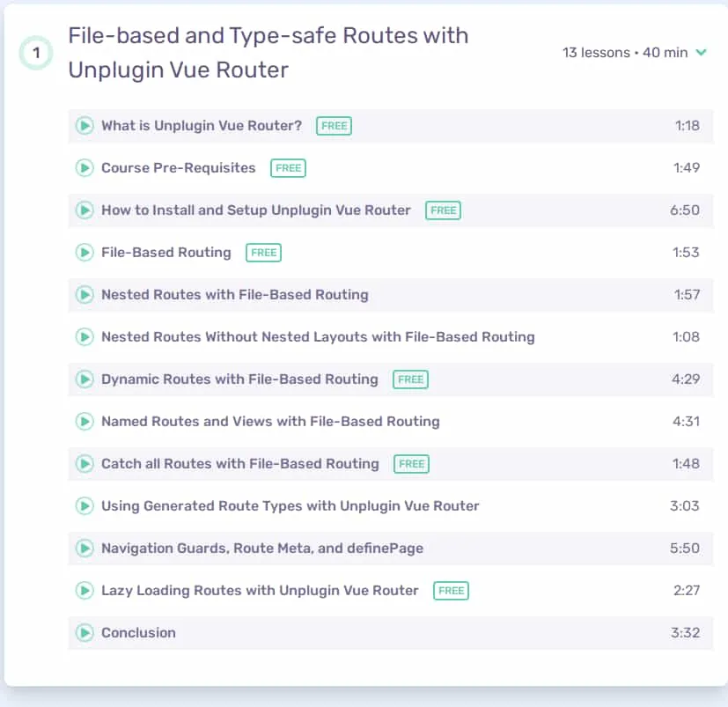Open the File-Based Routing lesson title

[x=166, y=252]
